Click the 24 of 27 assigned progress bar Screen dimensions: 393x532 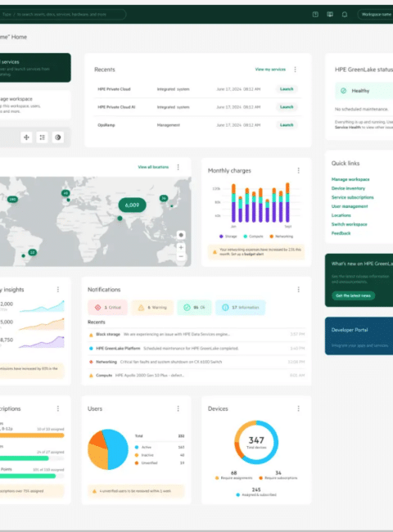pyautogui.click(x=32, y=458)
